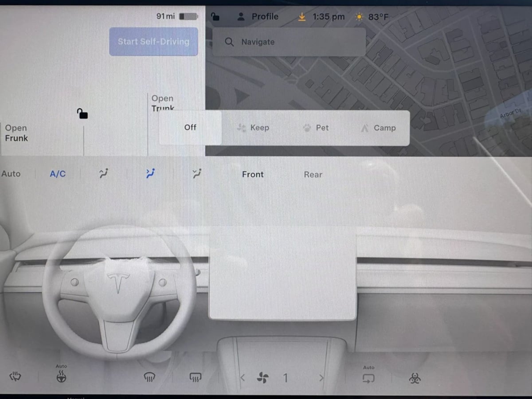
Task: Tap the sun weather icon
Action: 359,17
